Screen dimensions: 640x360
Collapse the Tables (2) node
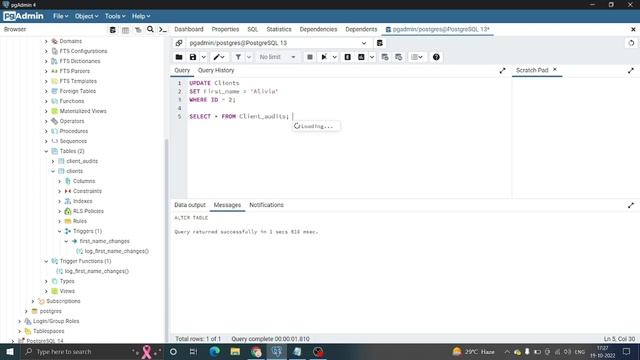(46, 151)
